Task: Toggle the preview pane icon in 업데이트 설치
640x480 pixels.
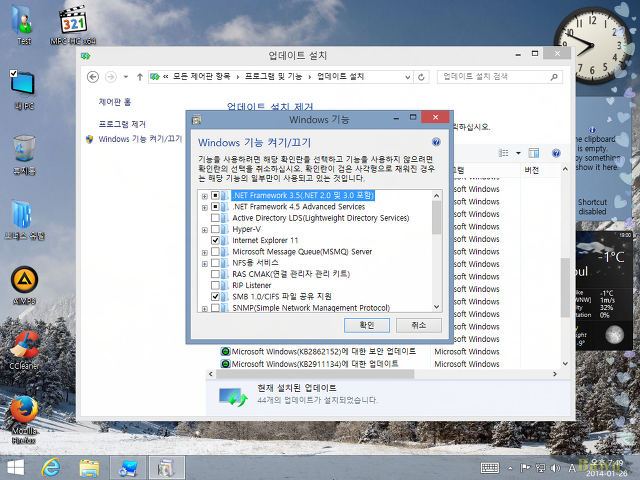Action: pyautogui.click(x=534, y=153)
